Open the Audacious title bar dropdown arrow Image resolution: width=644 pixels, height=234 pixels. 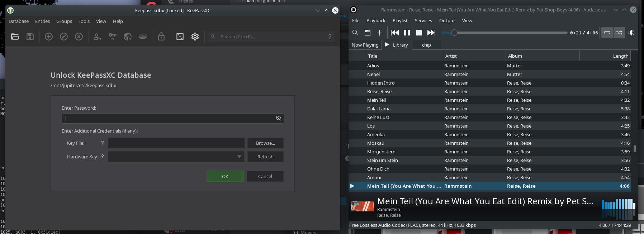tap(616, 10)
